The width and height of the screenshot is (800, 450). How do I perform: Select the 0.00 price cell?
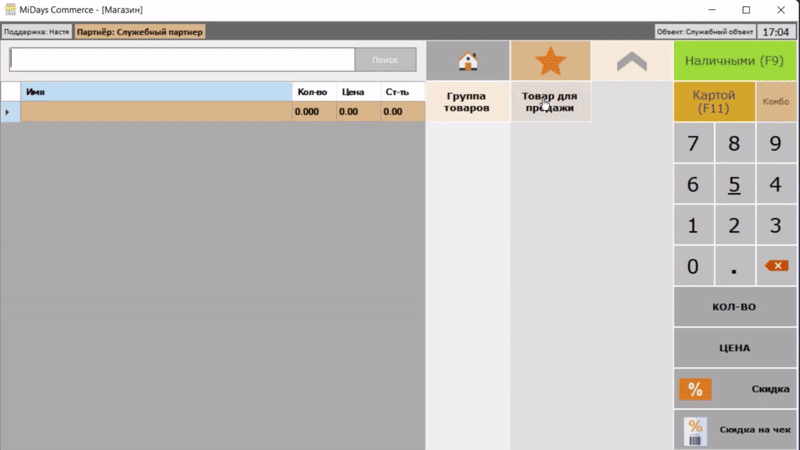(358, 112)
